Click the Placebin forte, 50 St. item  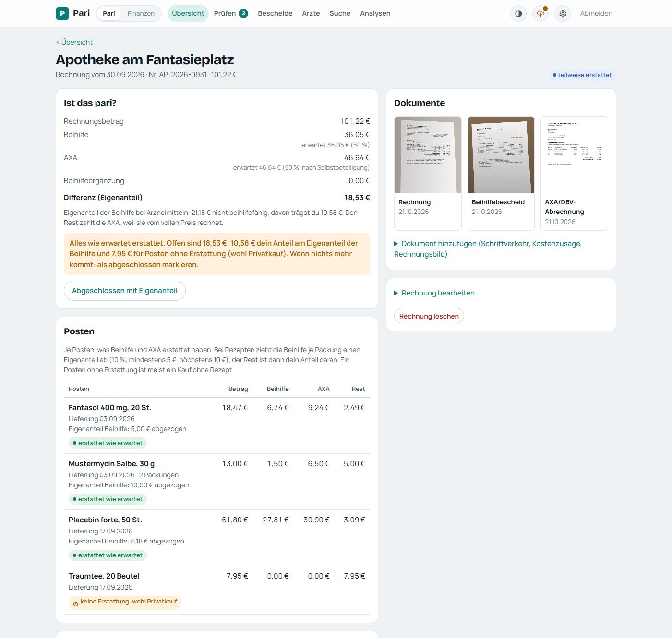(x=106, y=520)
